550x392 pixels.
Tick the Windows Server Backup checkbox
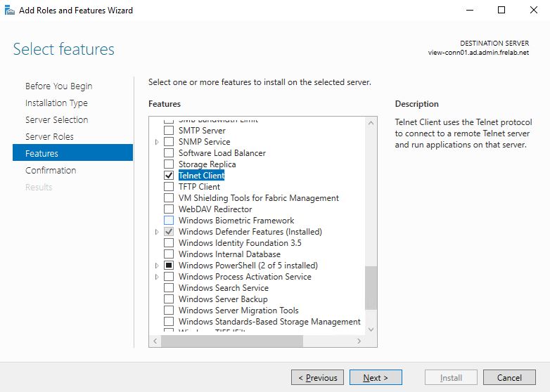[x=168, y=299]
